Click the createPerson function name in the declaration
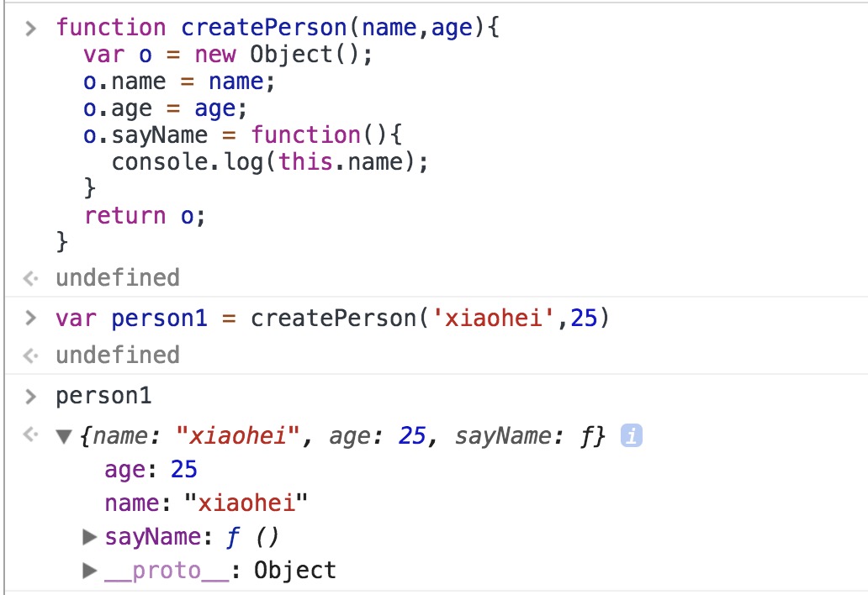 [264, 28]
